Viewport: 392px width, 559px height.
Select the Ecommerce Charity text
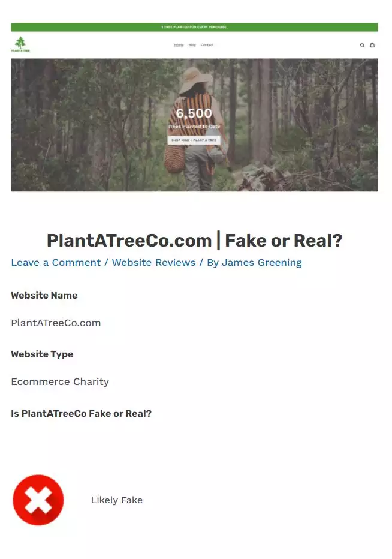point(60,382)
